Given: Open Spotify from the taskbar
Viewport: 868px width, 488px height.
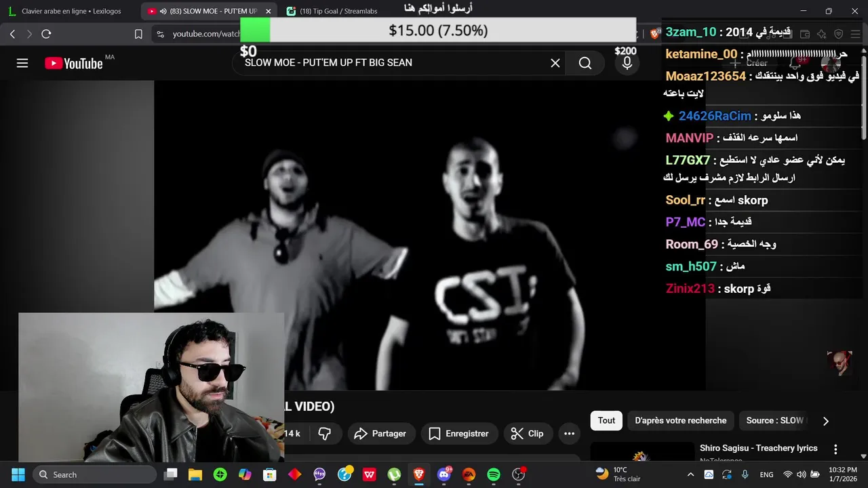Looking at the screenshot, I should 494,474.
